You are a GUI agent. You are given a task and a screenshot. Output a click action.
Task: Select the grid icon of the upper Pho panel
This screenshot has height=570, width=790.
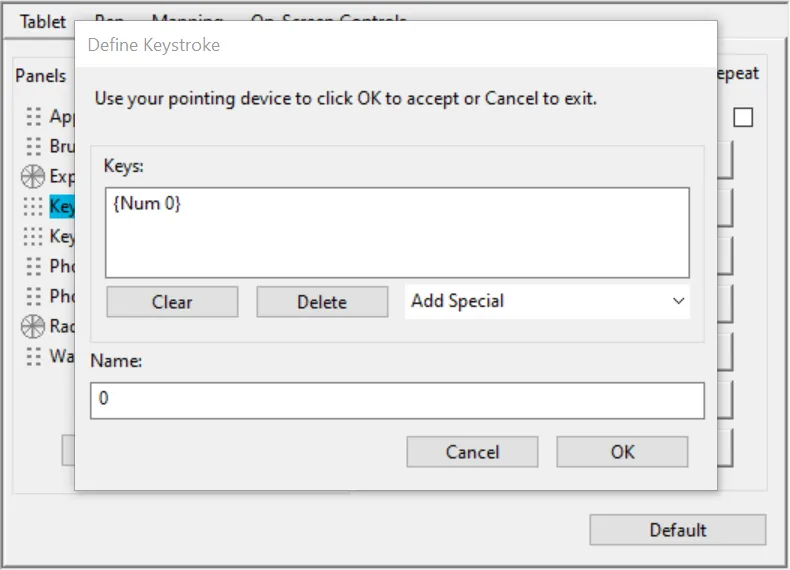click(x=34, y=267)
